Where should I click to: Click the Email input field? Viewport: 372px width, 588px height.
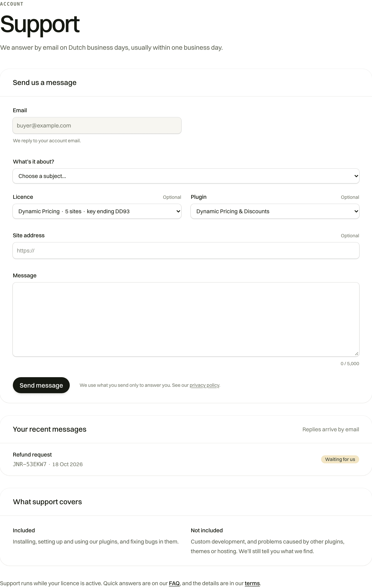coord(97,125)
